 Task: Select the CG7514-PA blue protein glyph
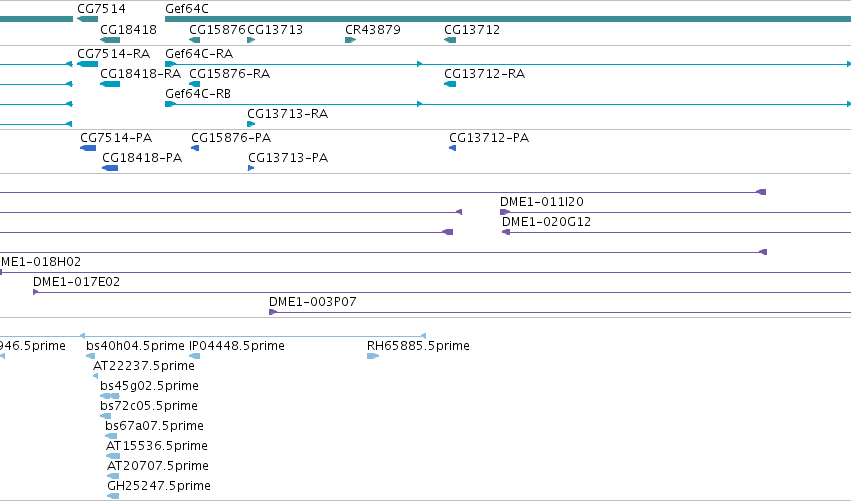[88, 148]
